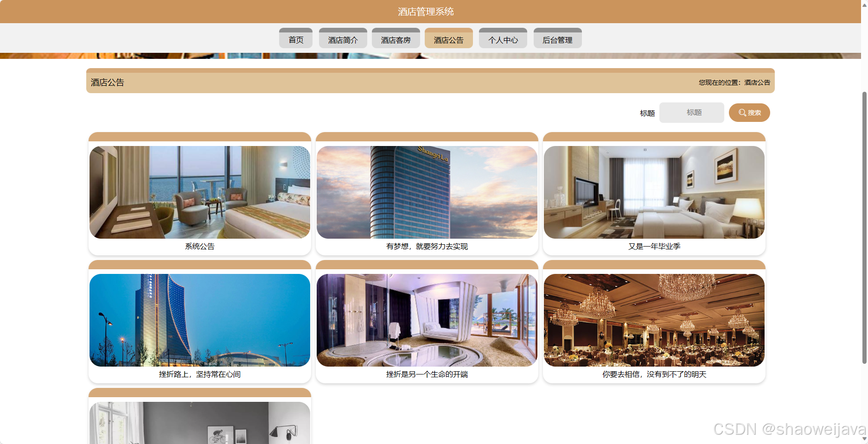Open the Shangri-La tower announcement image
The height and width of the screenshot is (444, 868).
click(427, 192)
